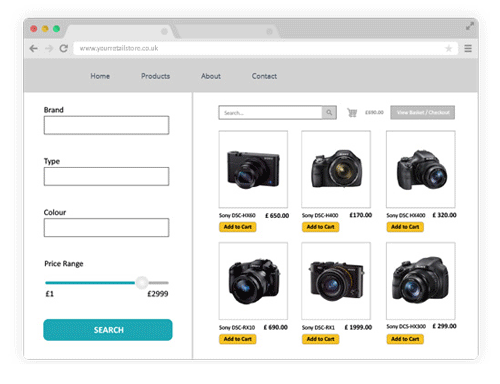Click the browser forward arrow
500x384 pixels.
click(x=49, y=49)
